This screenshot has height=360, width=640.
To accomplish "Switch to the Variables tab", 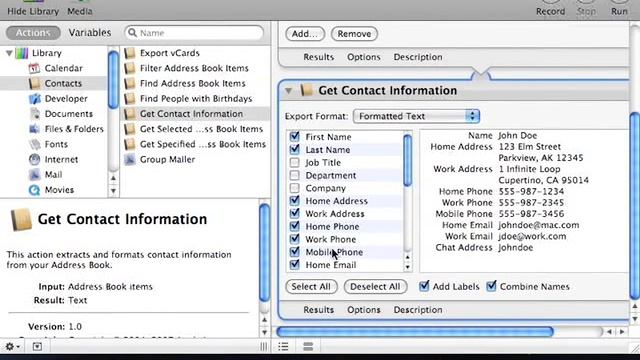I will point(90,33).
